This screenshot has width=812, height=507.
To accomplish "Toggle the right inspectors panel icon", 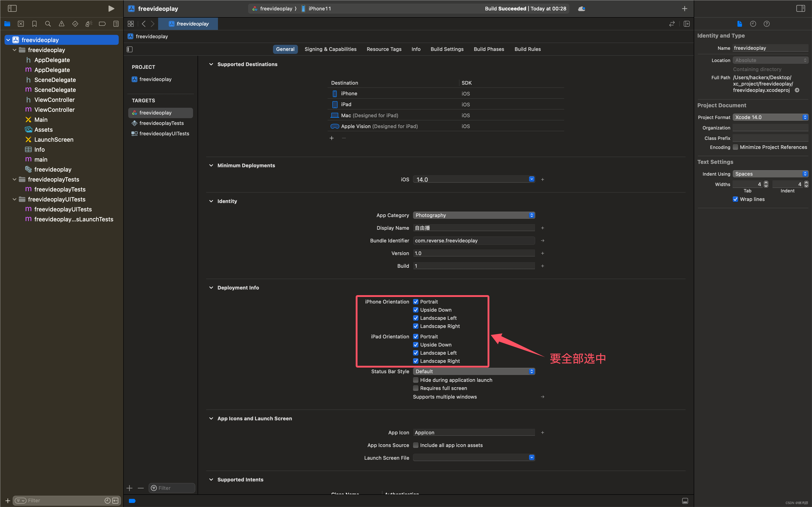I will [x=800, y=9].
